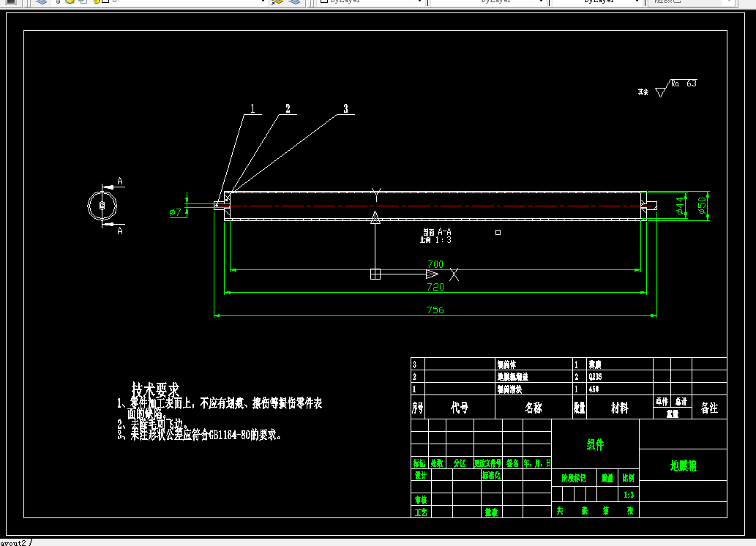
Task: Select the circular end view of roller
Action: [x=102, y=206]
